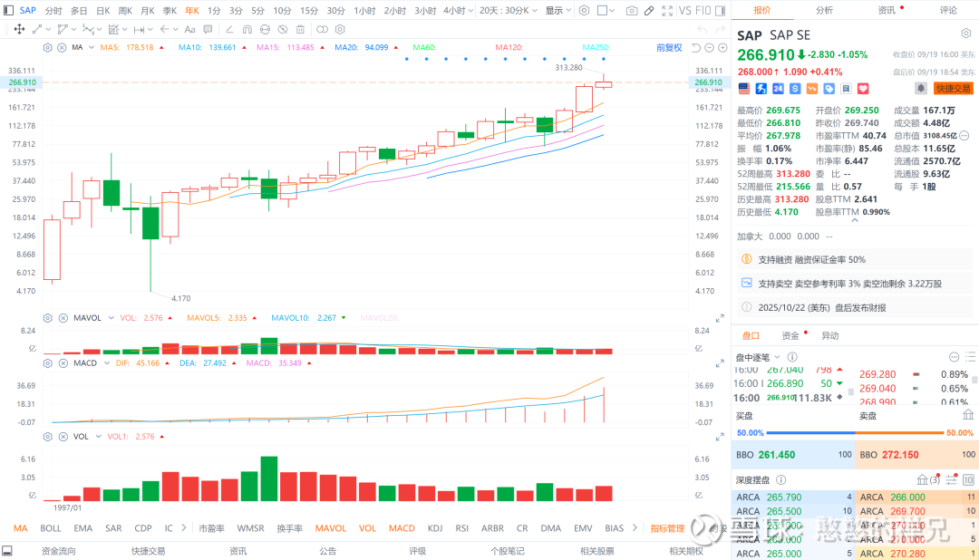Click the 前复权 adjustment link

[669, 47]
